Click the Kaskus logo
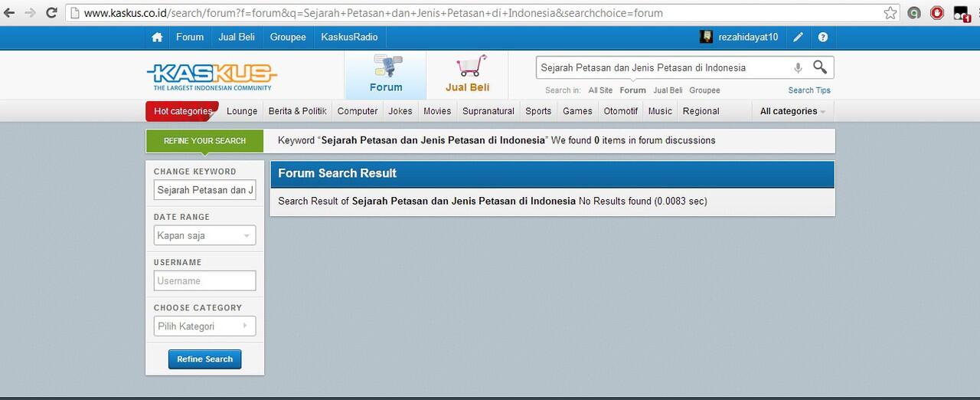Image resolution: width=980 pixels, height=400 pixels. tap(212, 76)
